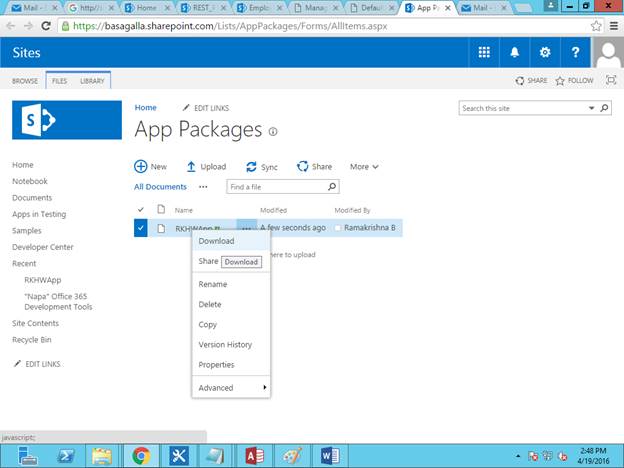Bookmark this page with the star icon
Screen dimensions: 624x468
596,26
